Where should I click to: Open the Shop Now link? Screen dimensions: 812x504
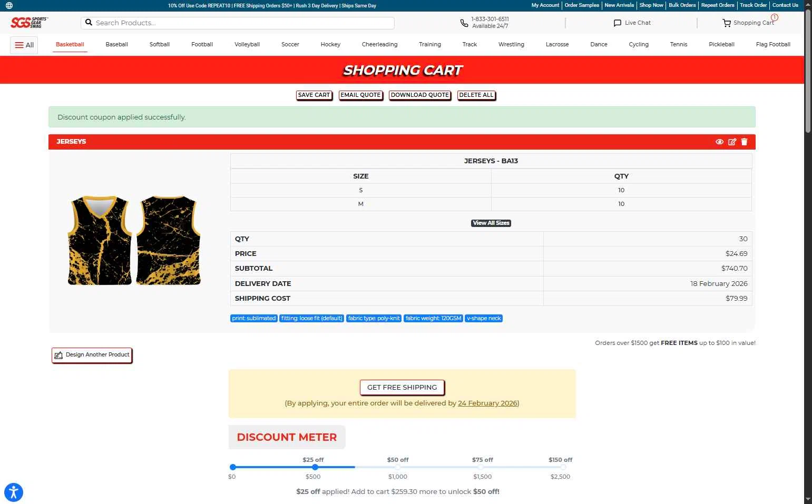651,5
